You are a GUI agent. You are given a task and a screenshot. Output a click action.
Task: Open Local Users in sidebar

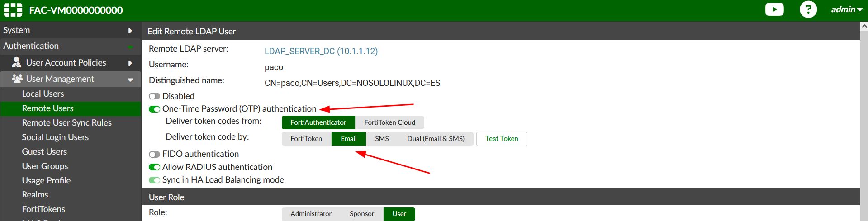[x=43, y=94]
